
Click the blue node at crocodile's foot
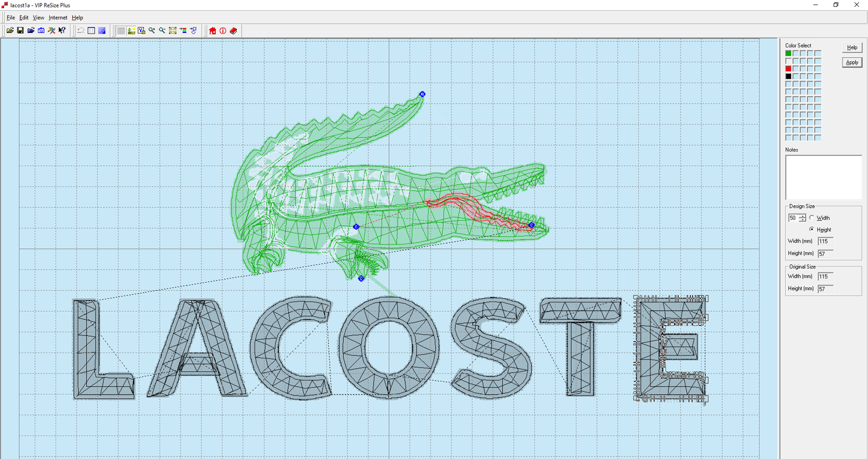pyautogui.click(x=361, y=279)
